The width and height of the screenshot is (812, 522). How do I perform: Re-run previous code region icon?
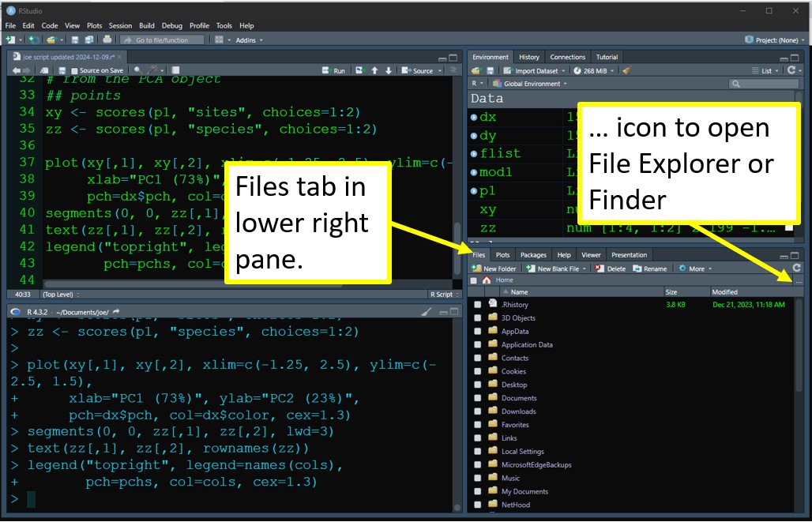[359, 70]
